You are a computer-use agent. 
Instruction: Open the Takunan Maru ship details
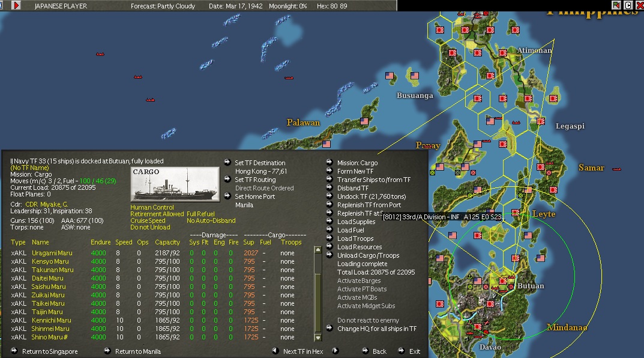53,270
